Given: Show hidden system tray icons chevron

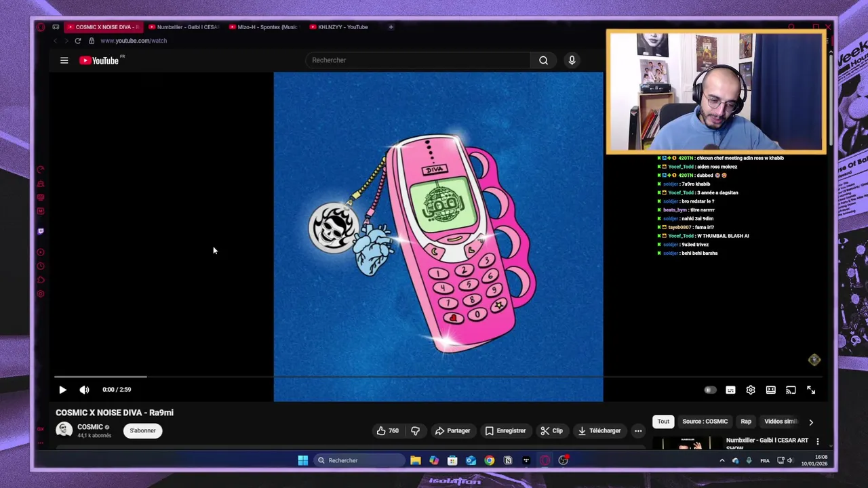Looking at the screenshot, I should point(722,460).
